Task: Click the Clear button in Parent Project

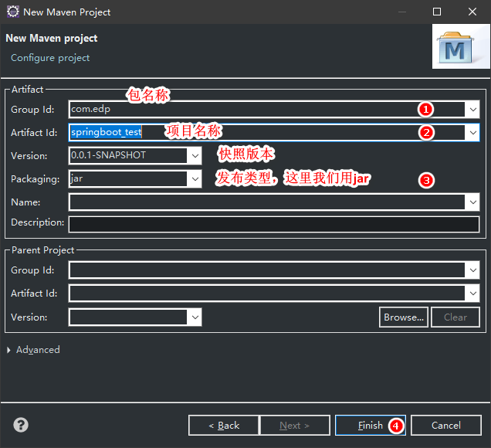Action: tap(455, 317)
